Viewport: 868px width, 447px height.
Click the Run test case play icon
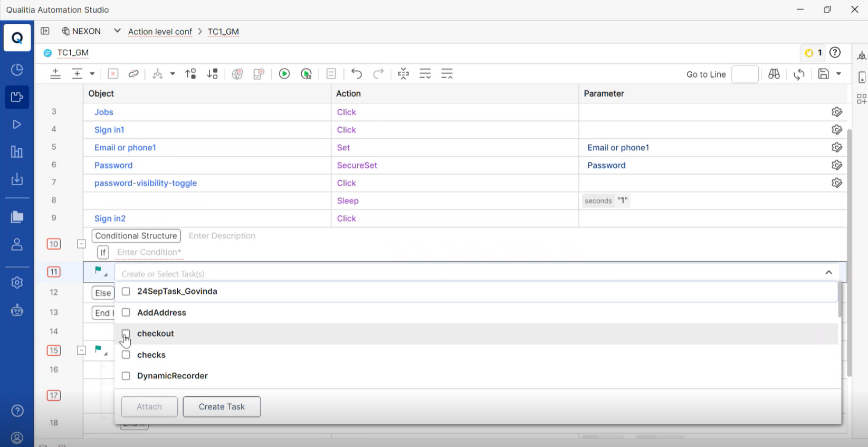[x=284, y=74]
